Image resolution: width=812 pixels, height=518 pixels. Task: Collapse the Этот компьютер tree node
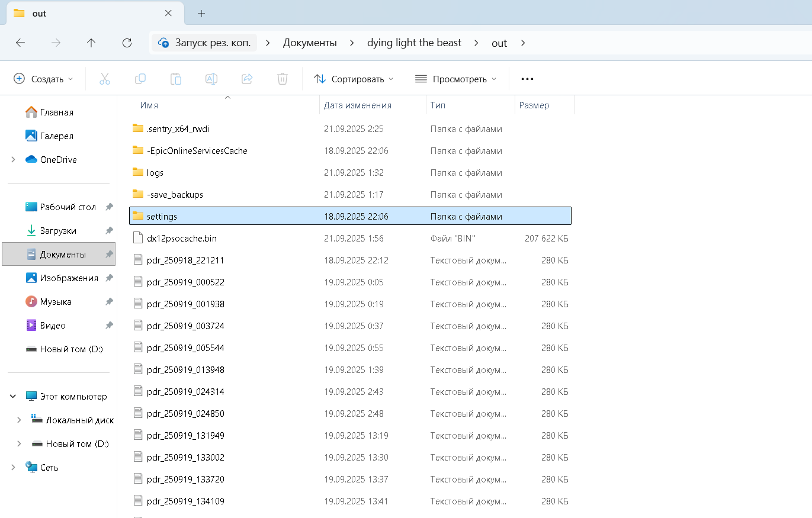(x=14, y=396)
